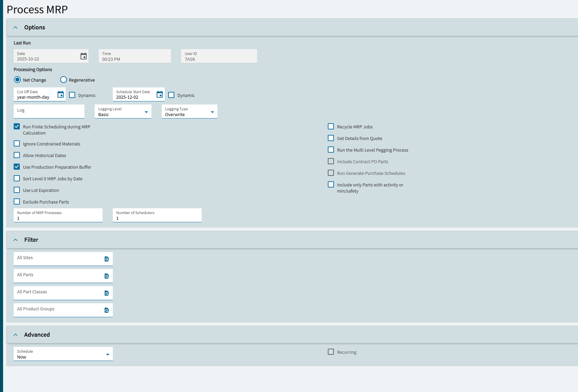578x392 pixels.
Task: Check Use Lot Expiration
Action: tap(17, 190)
